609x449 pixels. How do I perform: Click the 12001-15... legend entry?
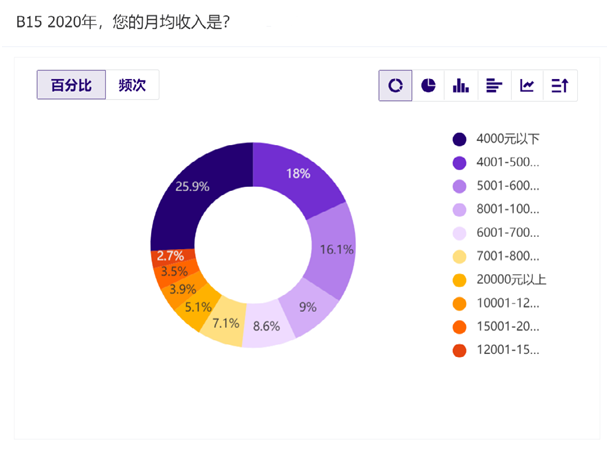pyautogui.click(x=508, y=350)
